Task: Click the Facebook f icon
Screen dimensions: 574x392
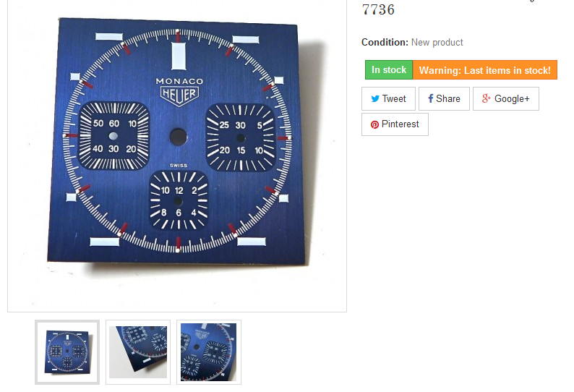Action: pyautogui.click(x=431, y=98)
